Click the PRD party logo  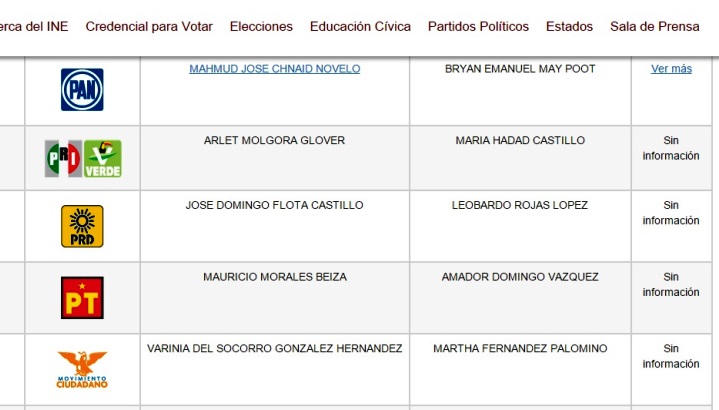(x=82, y=226)
